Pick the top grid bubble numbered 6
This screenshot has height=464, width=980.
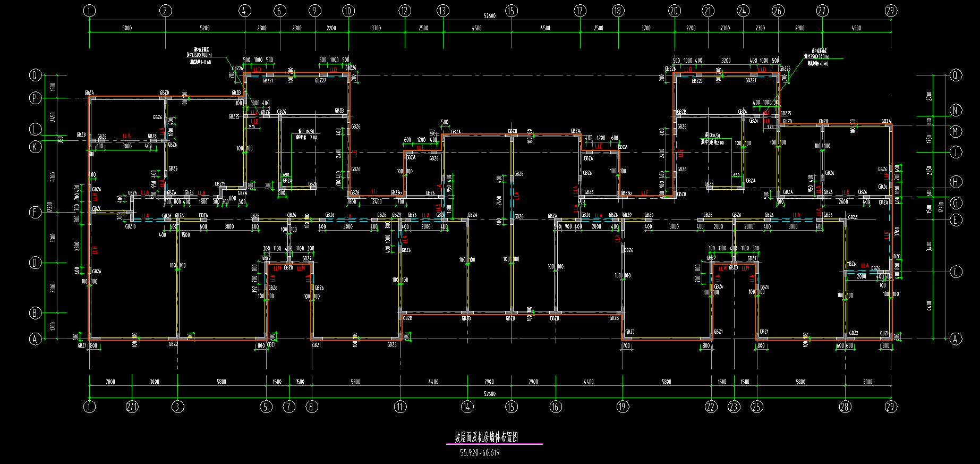[x=280, y=11]
